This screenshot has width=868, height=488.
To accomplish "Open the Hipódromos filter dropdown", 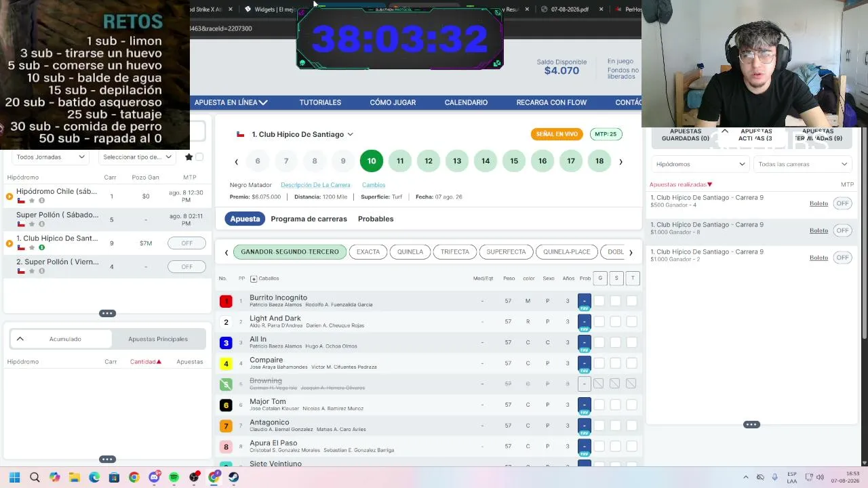I will (x=699, y=164).
